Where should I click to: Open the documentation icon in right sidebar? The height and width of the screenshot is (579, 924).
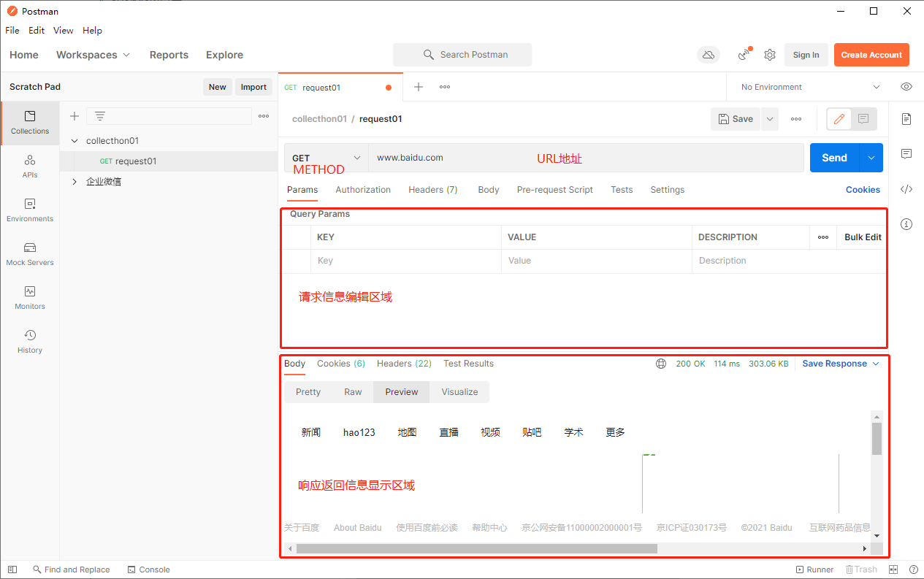click(906, 118)
